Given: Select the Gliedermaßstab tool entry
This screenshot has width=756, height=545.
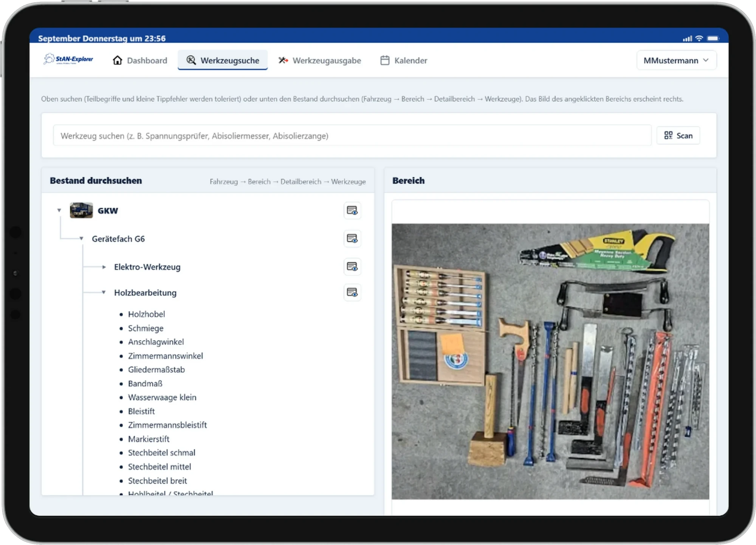Looking at the screenshot, I should [156, 370].
